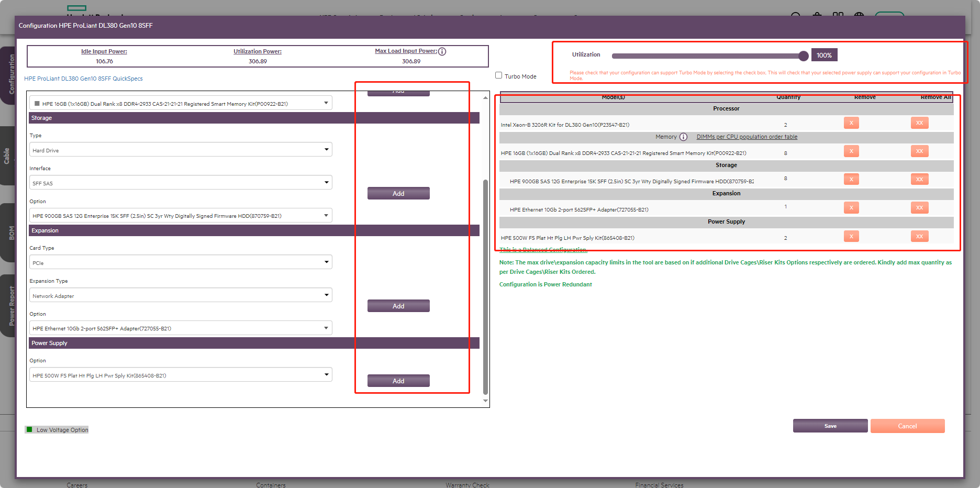Remove all Intel Xeon-B 3206R processors with xx
980x488 pixels.
click(919, 123)
